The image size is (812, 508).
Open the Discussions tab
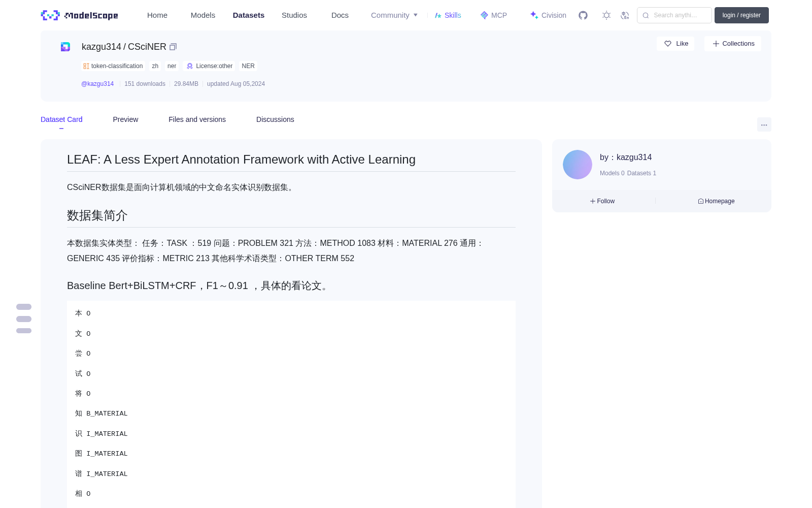point(275,119)
